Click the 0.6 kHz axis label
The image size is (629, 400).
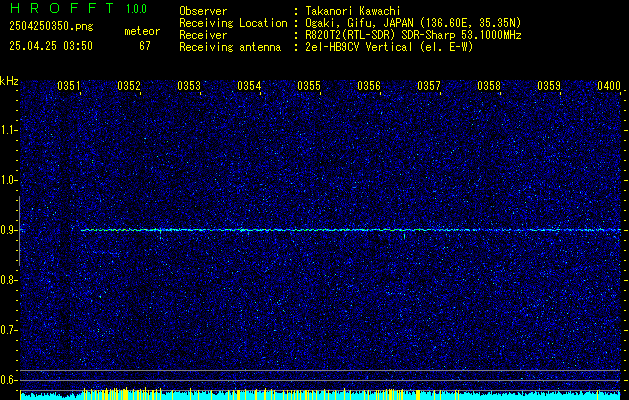(8, 380)
